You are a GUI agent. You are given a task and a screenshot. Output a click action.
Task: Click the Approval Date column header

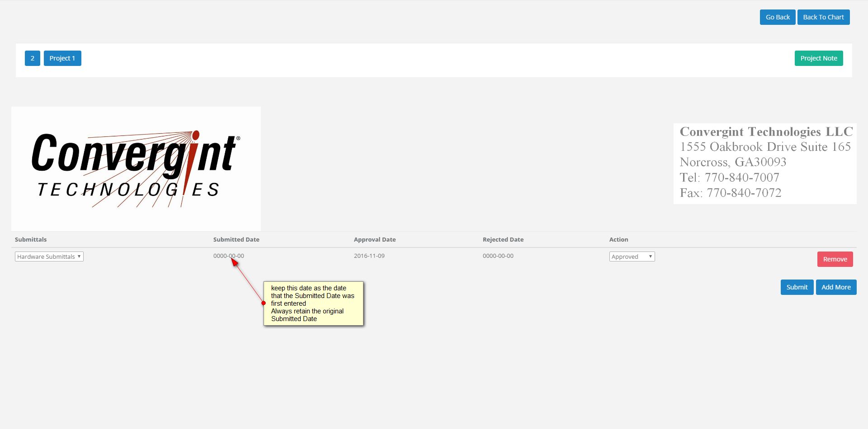[x=375, y=239]
